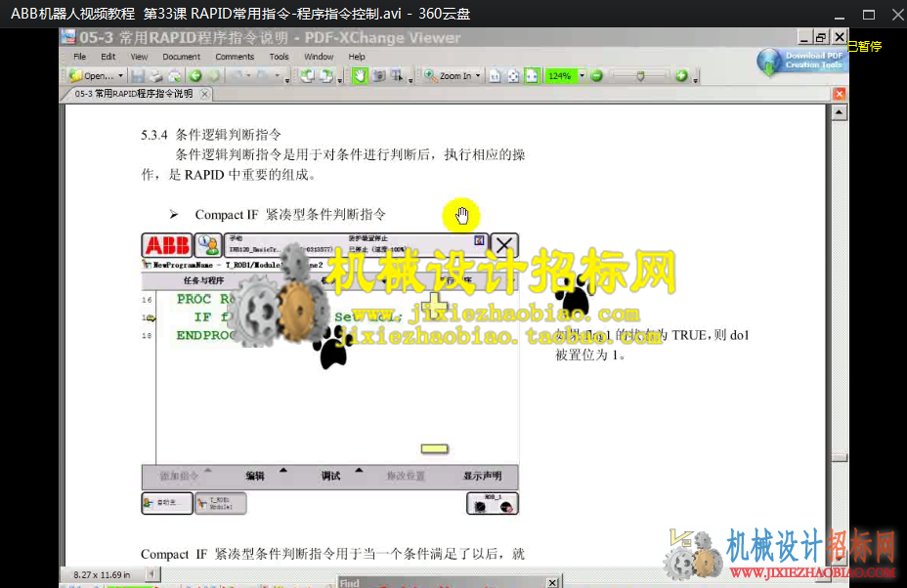907x588 pixels.
Task: Click the 8.27 x 11.69 in page size
Action: (102, 574)
